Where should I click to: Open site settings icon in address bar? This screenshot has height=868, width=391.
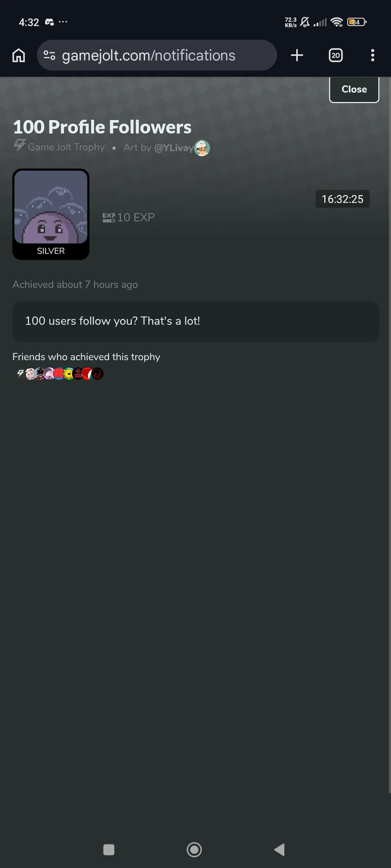point(50,55)
